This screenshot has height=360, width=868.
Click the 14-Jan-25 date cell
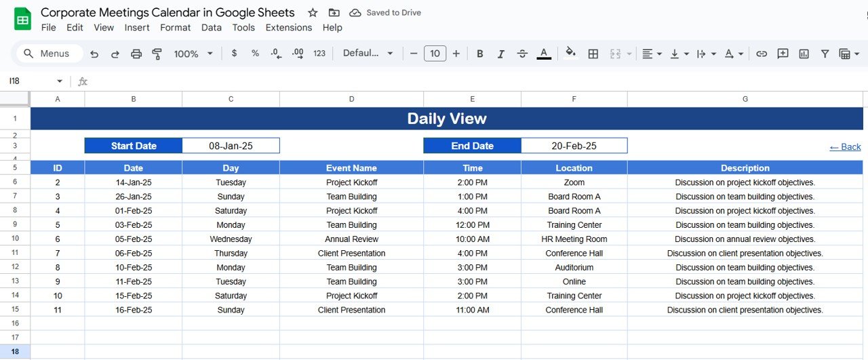134,182
